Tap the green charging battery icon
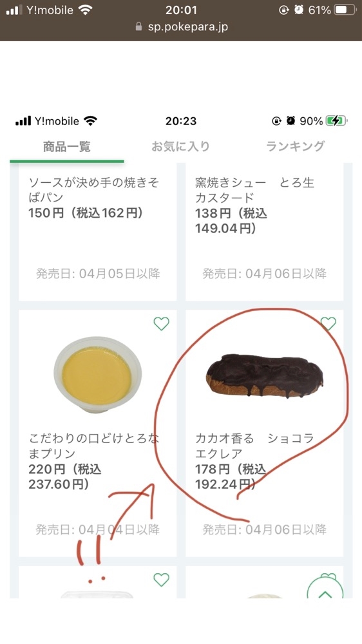362x644 pixels. tap(336, 121)
